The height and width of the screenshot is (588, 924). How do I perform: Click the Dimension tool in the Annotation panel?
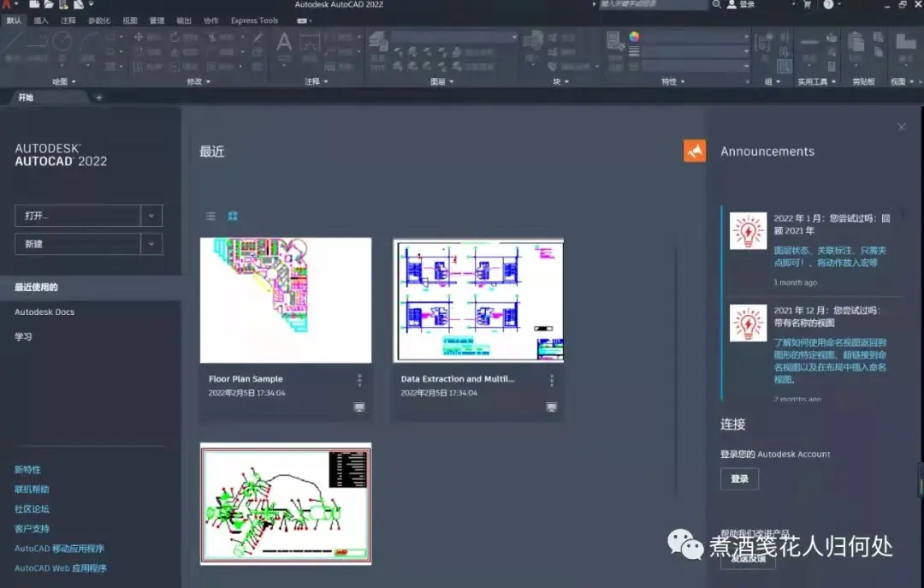(310, 44)
